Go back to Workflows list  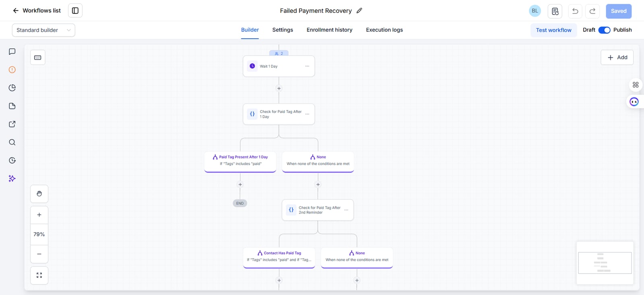click(x=37, y=10)
